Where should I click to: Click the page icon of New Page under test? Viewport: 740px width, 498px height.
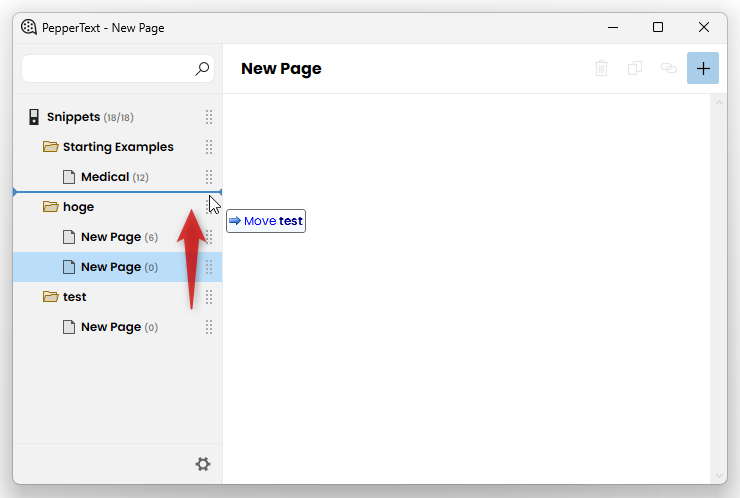(x=69, y=327)
